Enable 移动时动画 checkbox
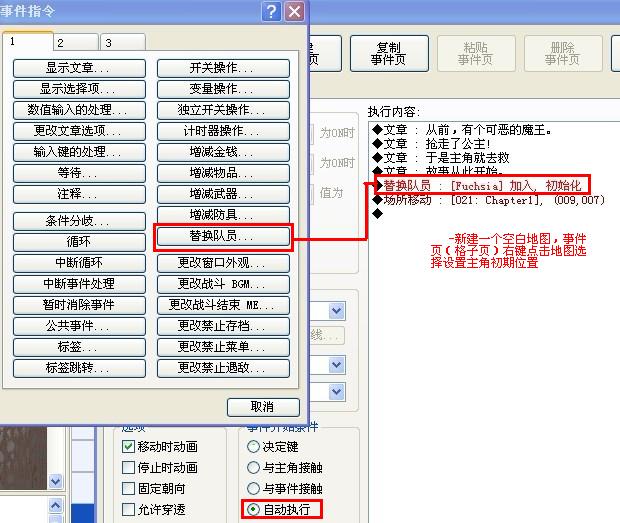 pyautogui.click(x=129, y=447)
